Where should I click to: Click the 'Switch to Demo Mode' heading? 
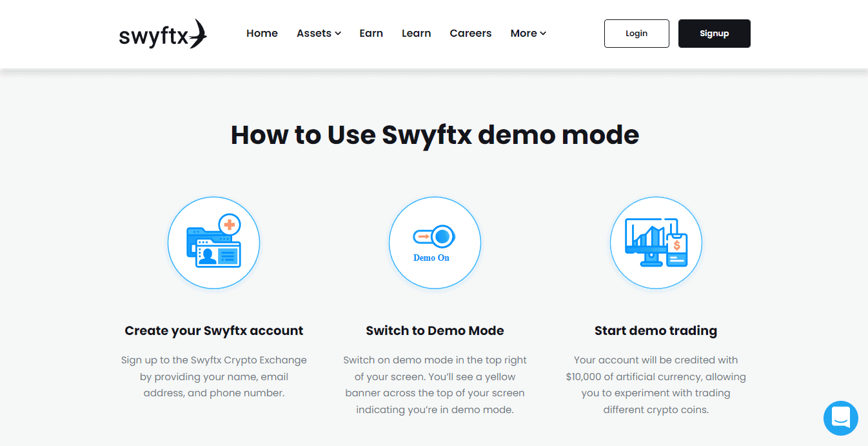[x=435, y=330]
